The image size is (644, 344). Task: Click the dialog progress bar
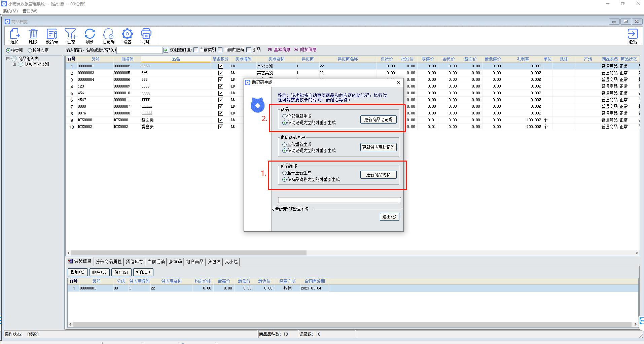pos(339,200)
